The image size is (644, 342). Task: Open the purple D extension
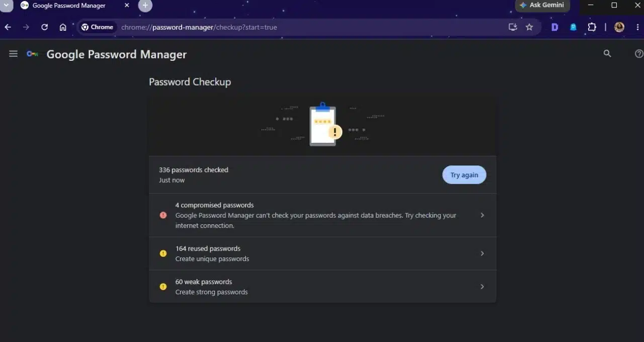[x=554, y=27]
